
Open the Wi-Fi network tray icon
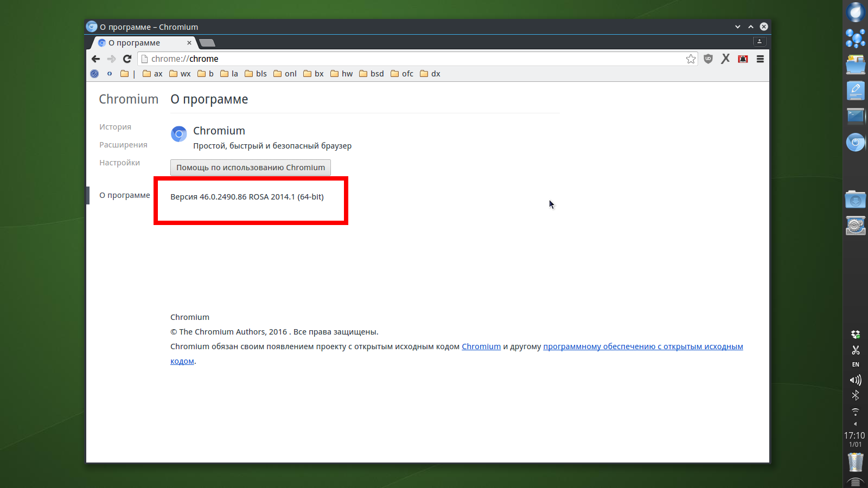point(856,412)
